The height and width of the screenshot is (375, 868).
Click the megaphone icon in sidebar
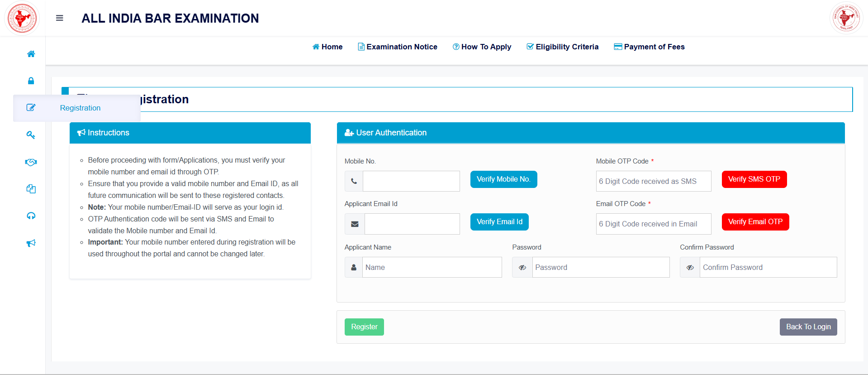point(31,243)
